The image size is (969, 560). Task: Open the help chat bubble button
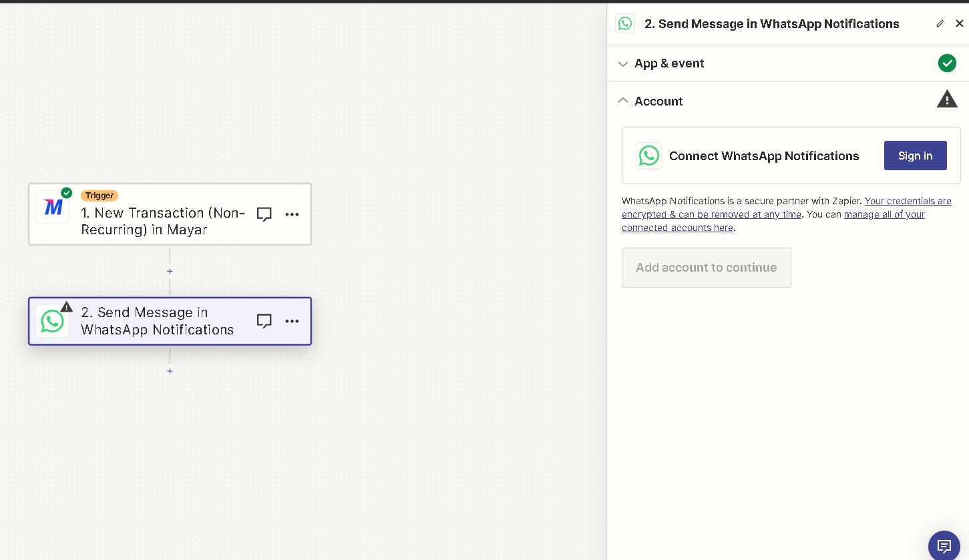click(x=944, y=546)
